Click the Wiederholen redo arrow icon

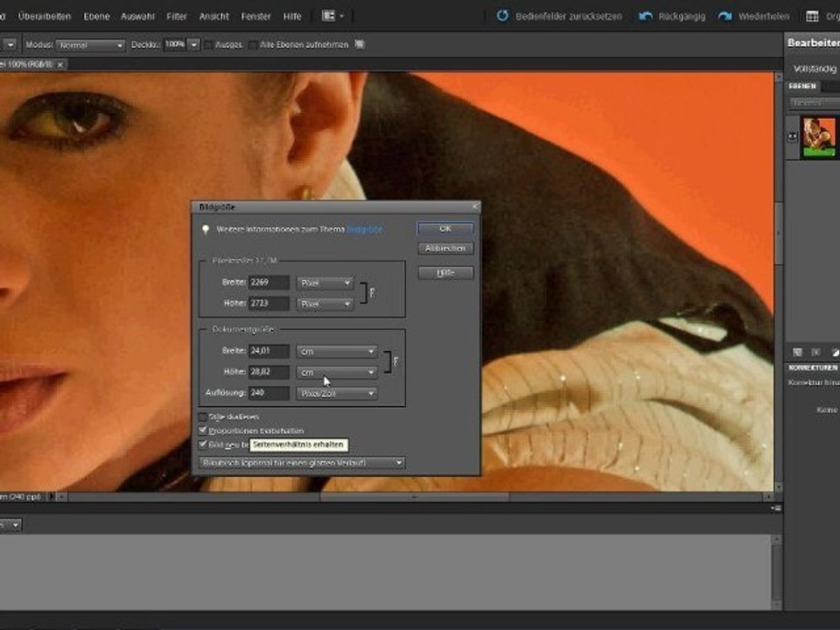(x=724, y=17)
